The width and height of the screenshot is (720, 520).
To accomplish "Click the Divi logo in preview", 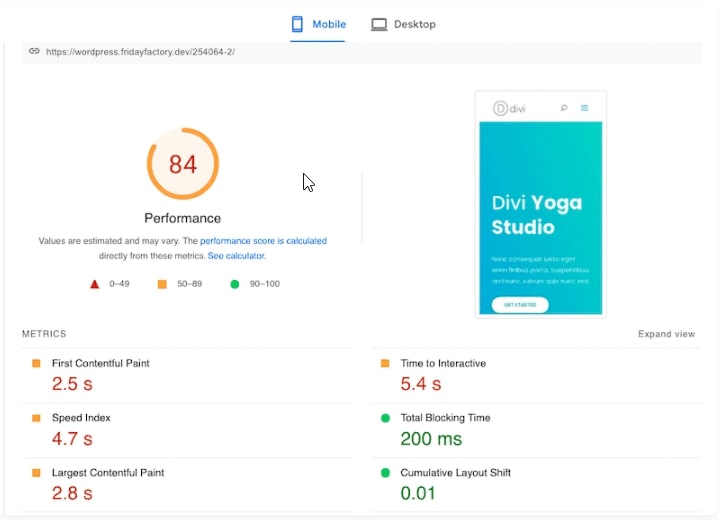I will coord(509,108).
